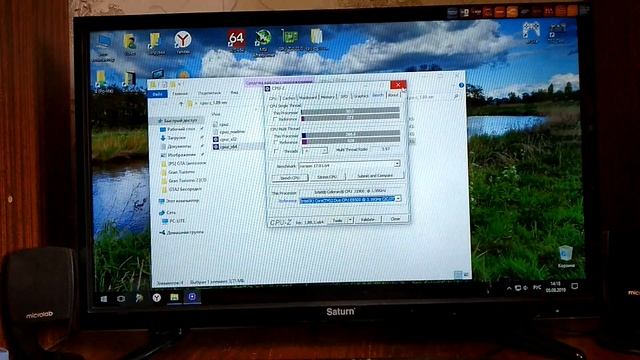Select PC-ЮТЕ under network
The image size is (640, 360).
pos(174,221)
